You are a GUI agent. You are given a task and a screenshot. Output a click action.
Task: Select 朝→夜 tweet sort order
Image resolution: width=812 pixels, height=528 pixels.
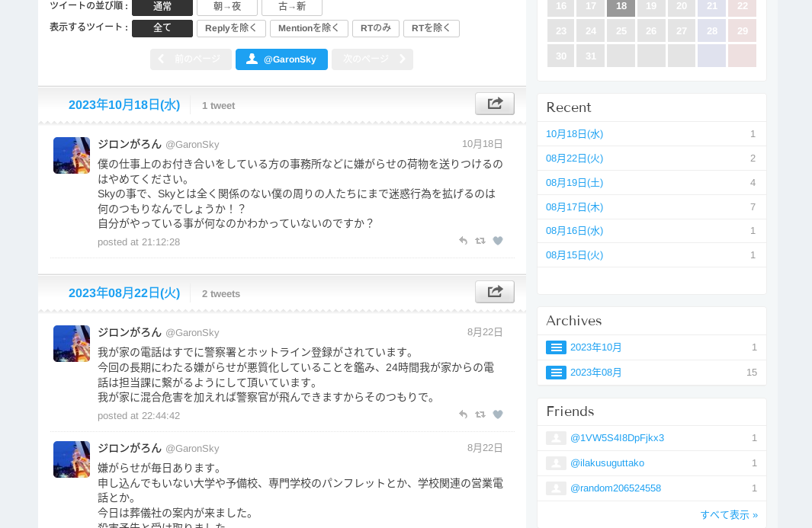tap(227, 7)
